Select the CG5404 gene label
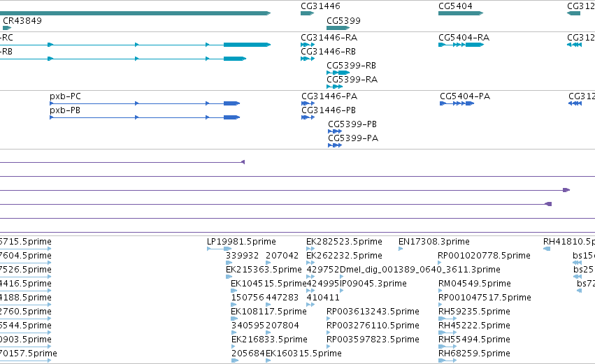The image size is (595, 364). point(455,6)
